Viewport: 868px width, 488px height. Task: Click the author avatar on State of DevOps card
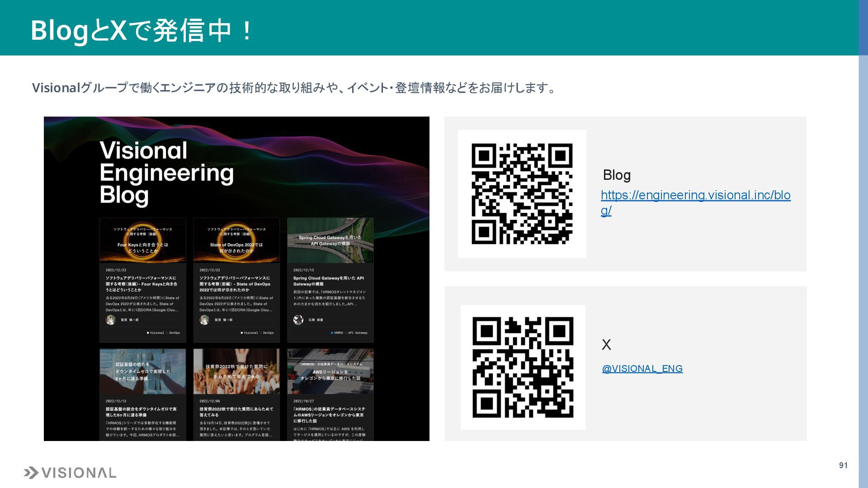204,320
